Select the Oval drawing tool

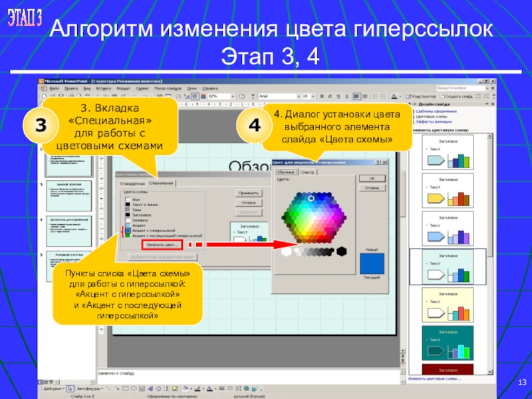(x=134, y=389)
